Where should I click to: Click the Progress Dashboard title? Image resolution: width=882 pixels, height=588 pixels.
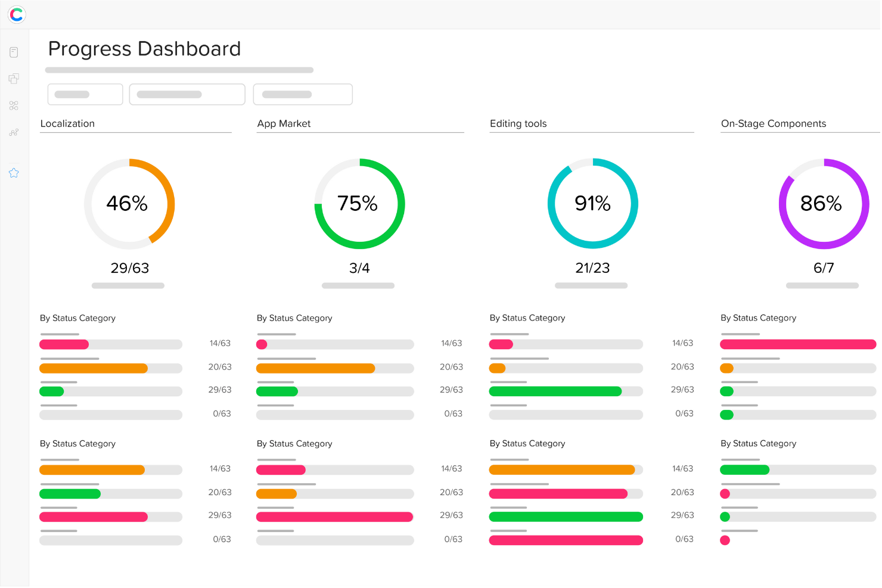click(144, 49)
